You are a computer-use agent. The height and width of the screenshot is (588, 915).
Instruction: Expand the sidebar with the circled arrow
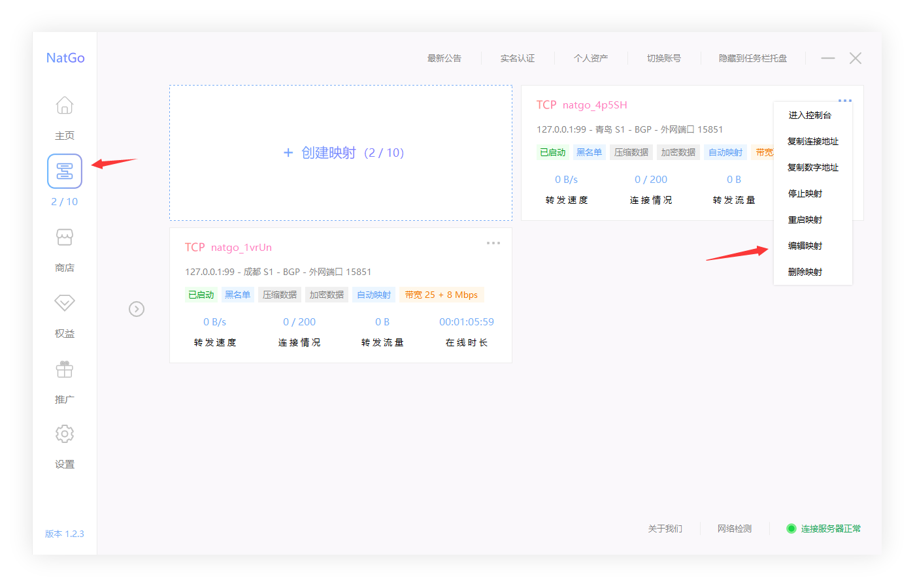(137, 309)
